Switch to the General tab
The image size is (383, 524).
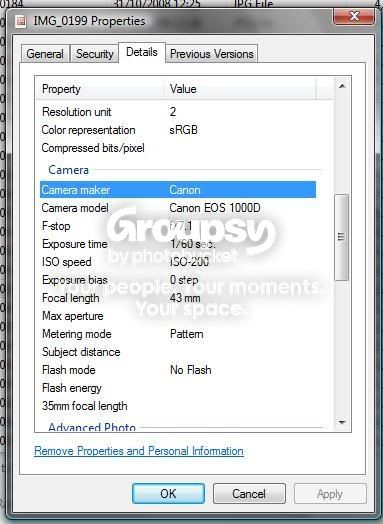(45, 54)
